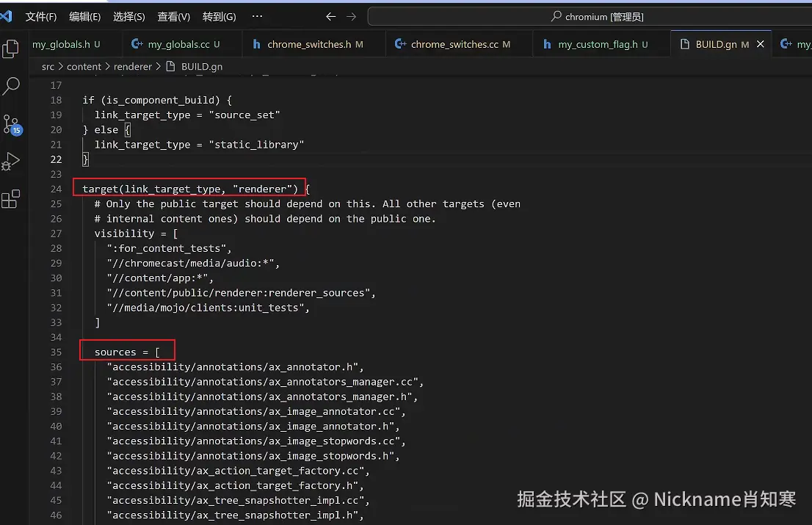
Task: Click the comment line starting "# Only the public target"
Action: [x=308, y=204]
